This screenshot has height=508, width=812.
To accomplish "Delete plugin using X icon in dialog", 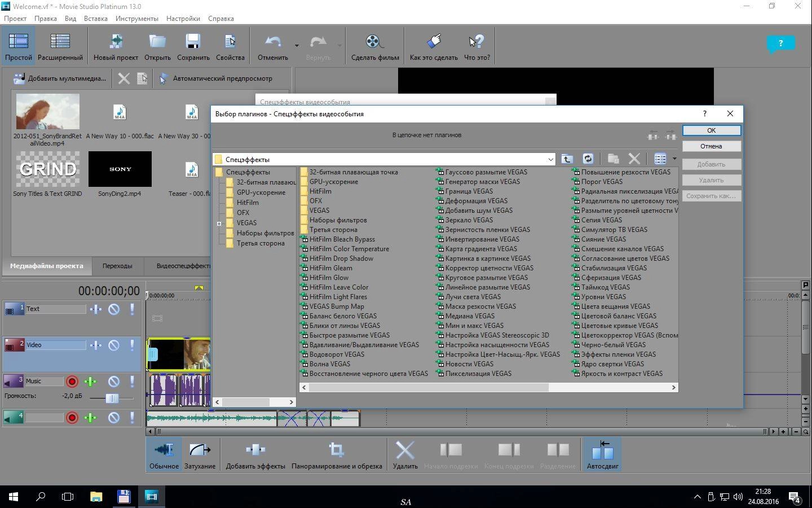I will [634, 159].
